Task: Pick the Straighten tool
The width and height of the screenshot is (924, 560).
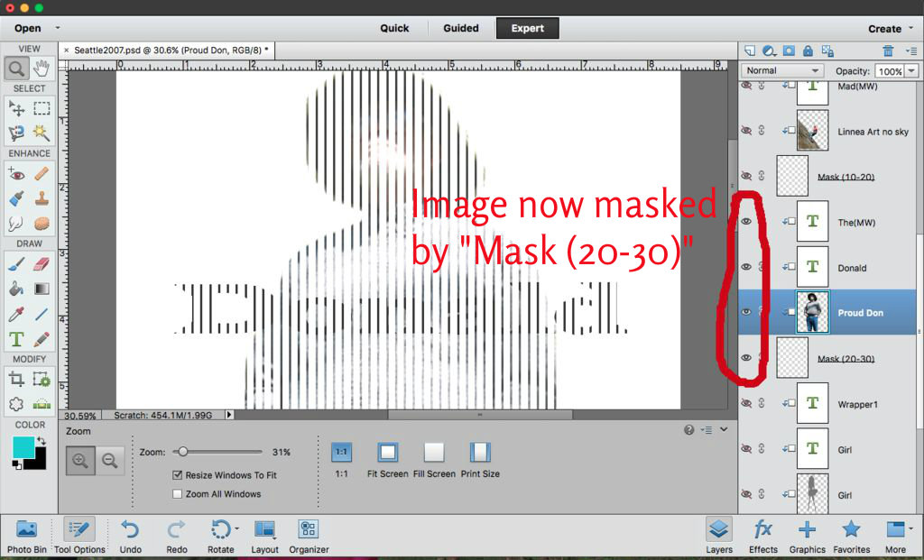Action: point(42,404)
